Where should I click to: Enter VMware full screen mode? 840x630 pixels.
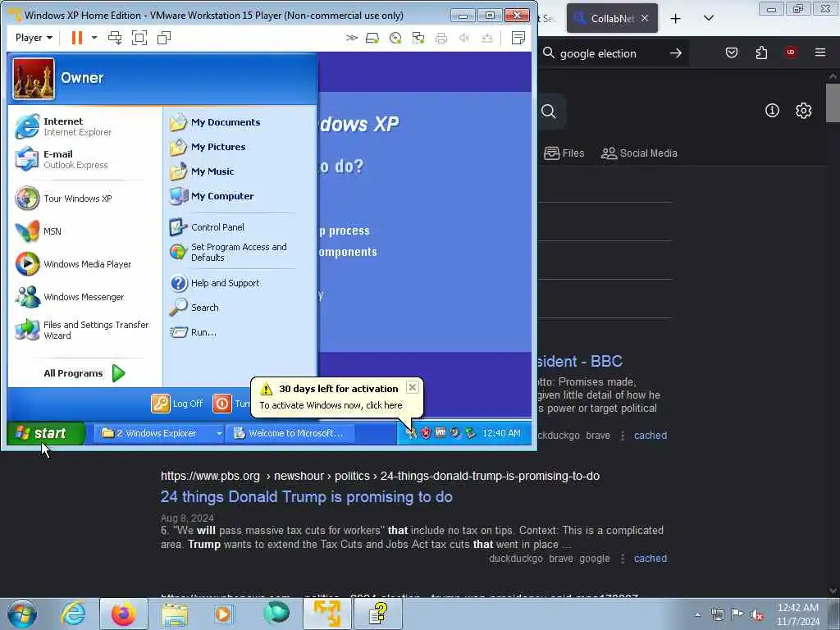tap(139, 38)
